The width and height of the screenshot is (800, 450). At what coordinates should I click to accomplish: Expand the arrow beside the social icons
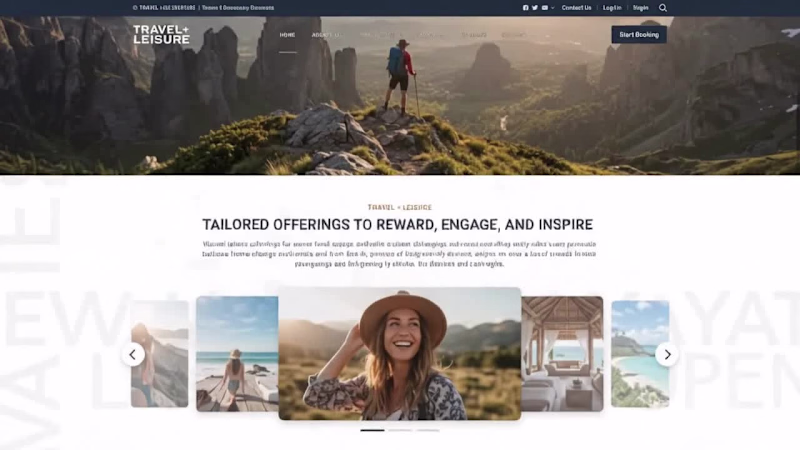coord(553,8)
